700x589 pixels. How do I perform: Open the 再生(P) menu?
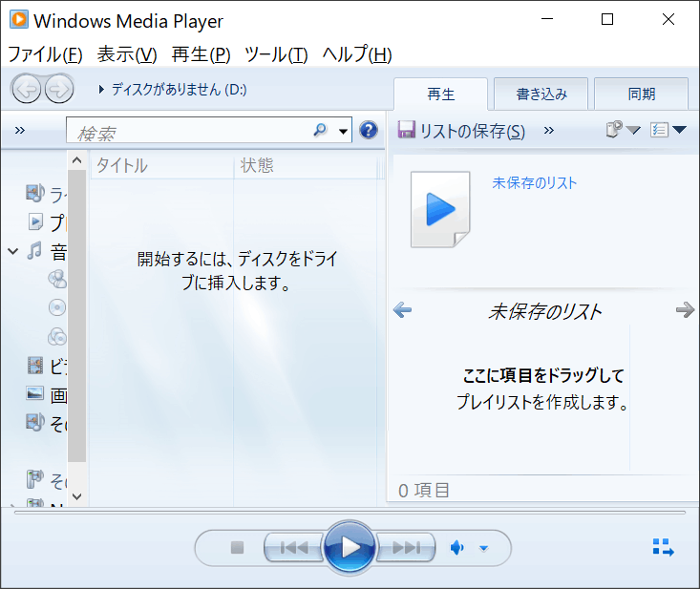pyautogui.click(x=201, y=54)
